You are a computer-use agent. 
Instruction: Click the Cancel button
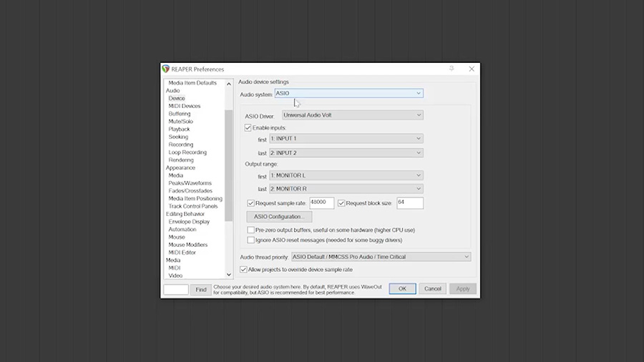tap(432, 288)
